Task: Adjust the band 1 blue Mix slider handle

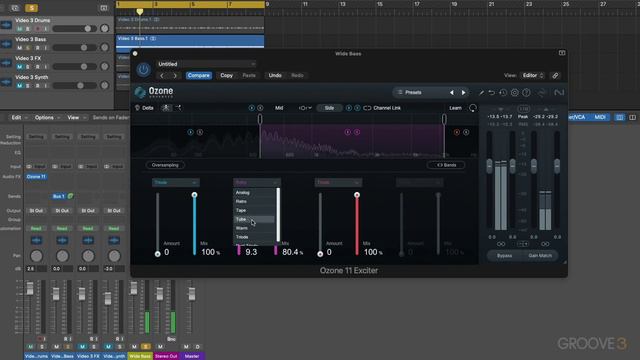Action: pos(194,195)
